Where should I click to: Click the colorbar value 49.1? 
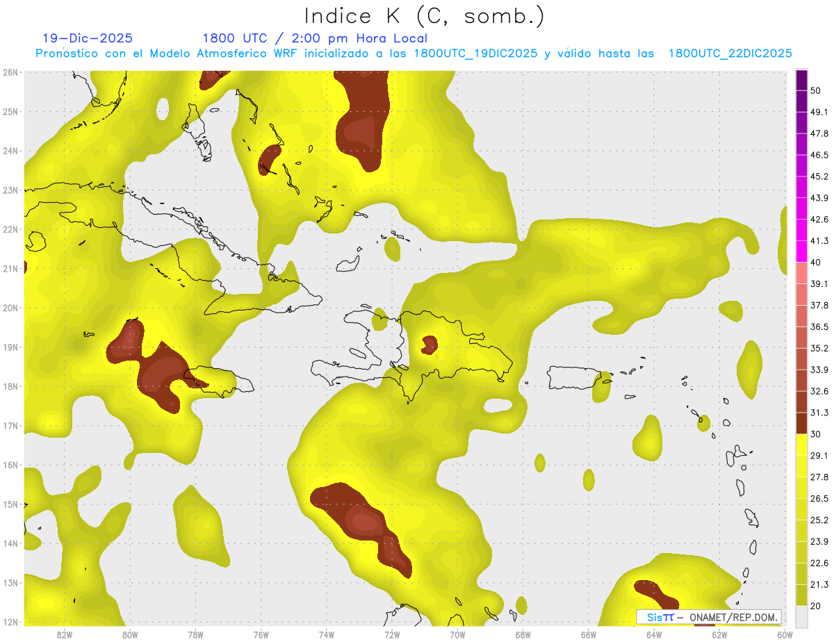click(819, 112)
